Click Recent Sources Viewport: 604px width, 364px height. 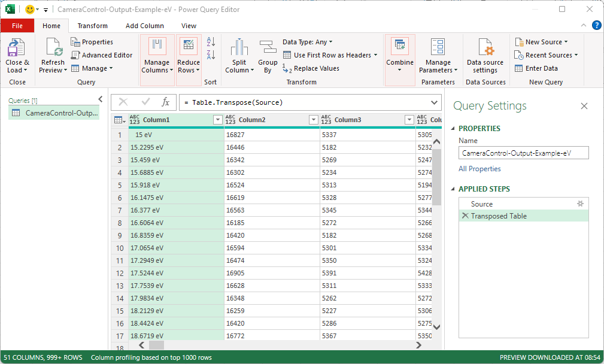tap(546, 55)
